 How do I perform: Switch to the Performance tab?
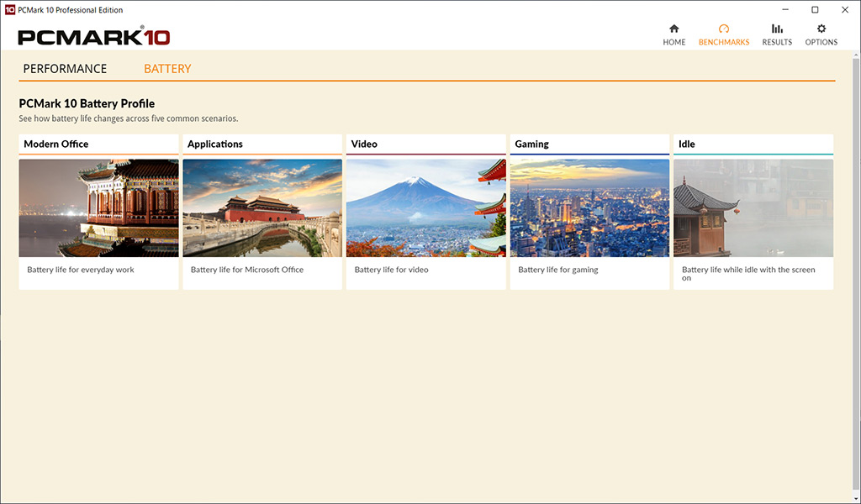tap(65, 69)
